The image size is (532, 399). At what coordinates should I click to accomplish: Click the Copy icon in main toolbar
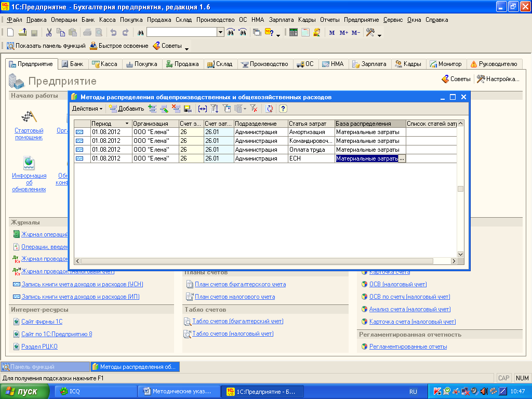click(x=61, y=33)
